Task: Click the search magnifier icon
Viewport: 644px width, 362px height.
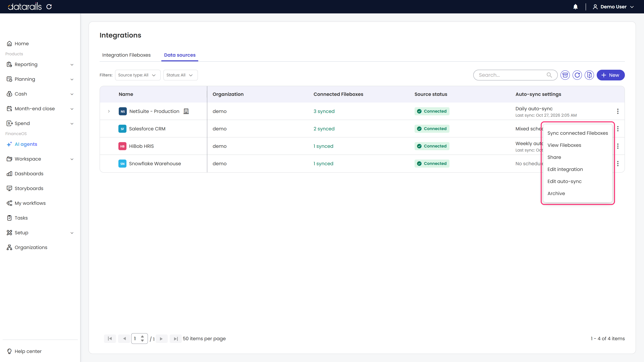Action: pyautogui.click(x=549, y=75)
